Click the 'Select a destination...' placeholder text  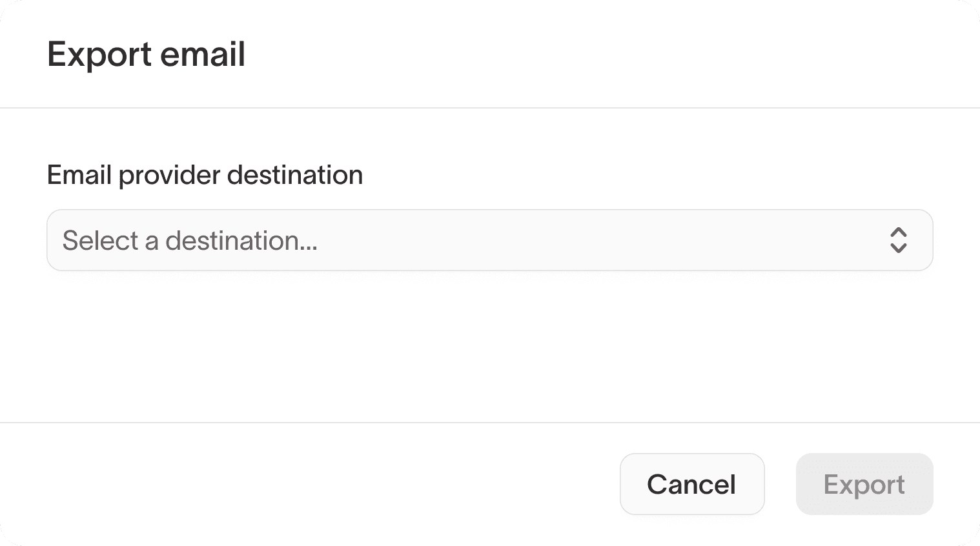point(190,241)
